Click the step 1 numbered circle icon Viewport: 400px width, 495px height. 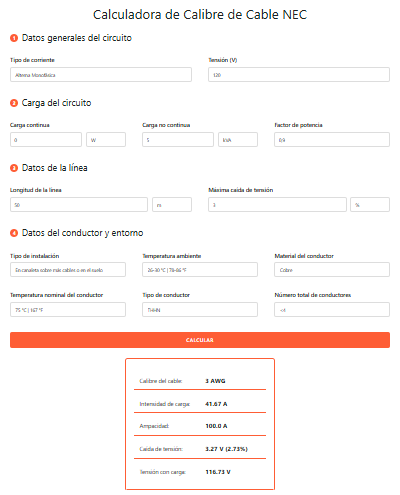(x=14, y=38)
